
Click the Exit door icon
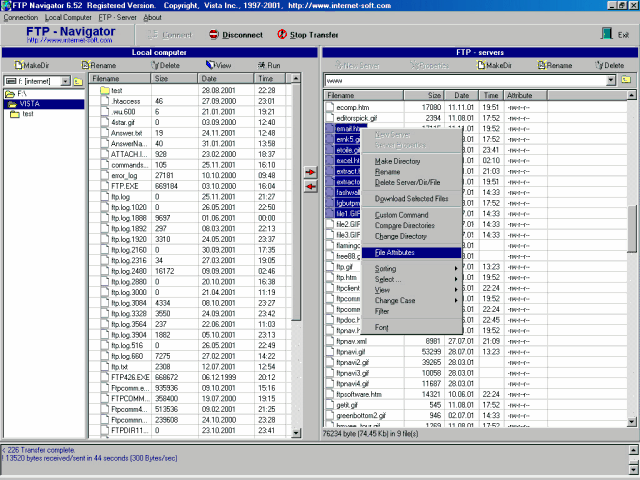pyautogui.click(x=607, y=34)
